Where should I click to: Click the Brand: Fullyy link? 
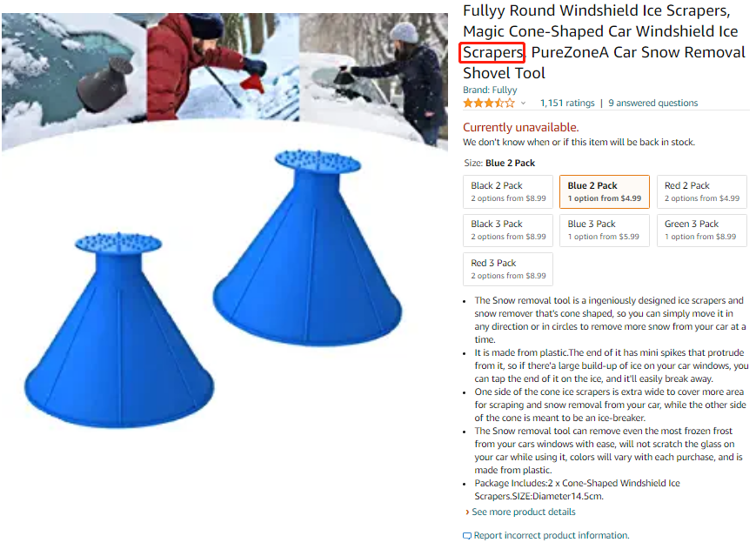[x=490, y=90]
